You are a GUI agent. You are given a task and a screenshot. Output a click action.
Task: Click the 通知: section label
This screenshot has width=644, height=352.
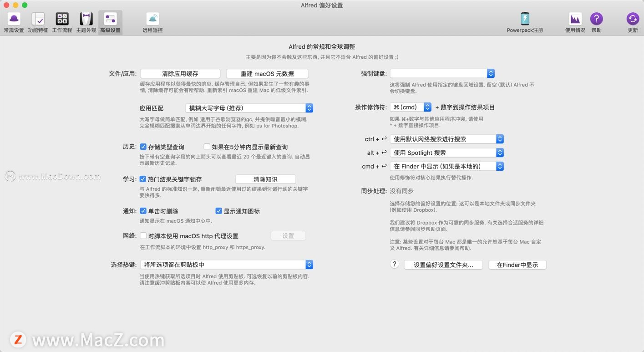pyautogui.click(x=130, y=211)
